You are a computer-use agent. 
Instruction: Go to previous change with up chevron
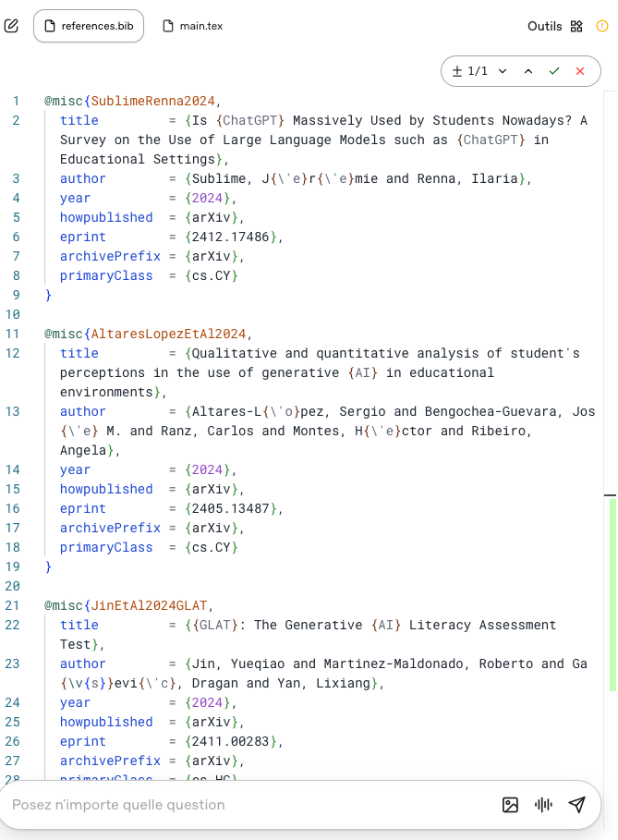(x=528, y=71)
